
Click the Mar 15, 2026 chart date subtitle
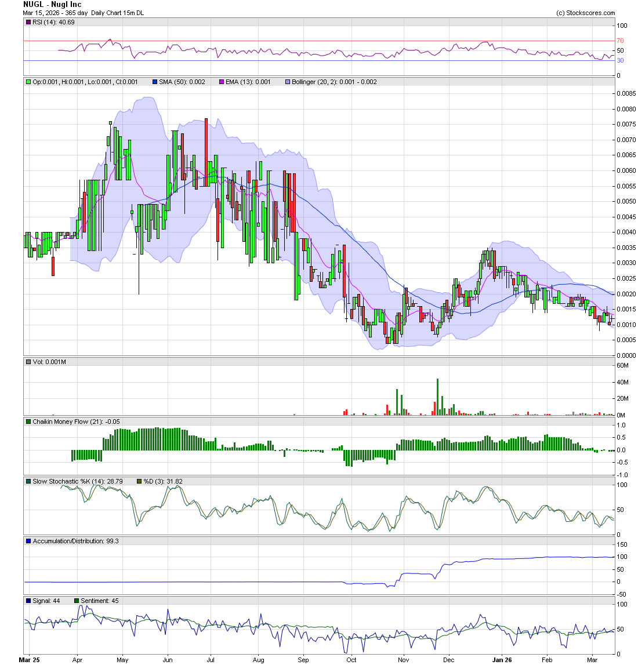[x=83, y=13]
